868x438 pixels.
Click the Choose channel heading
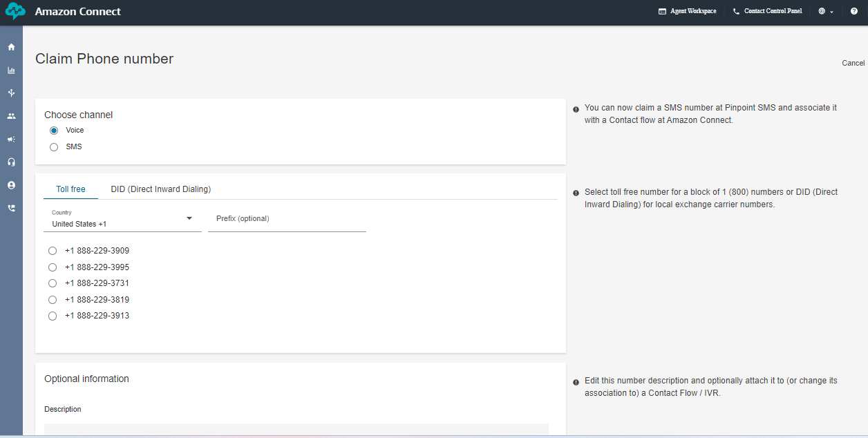[78, 115]
